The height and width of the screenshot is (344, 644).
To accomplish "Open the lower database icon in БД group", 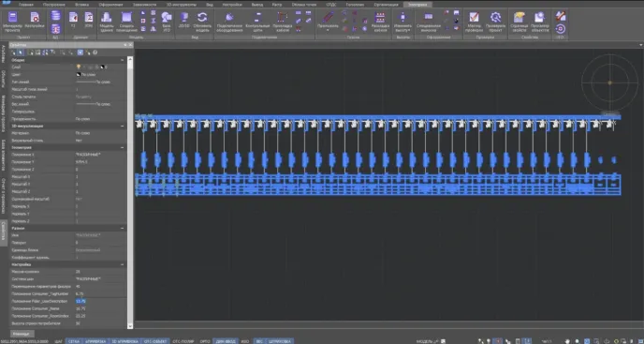I will coord(56,29).
